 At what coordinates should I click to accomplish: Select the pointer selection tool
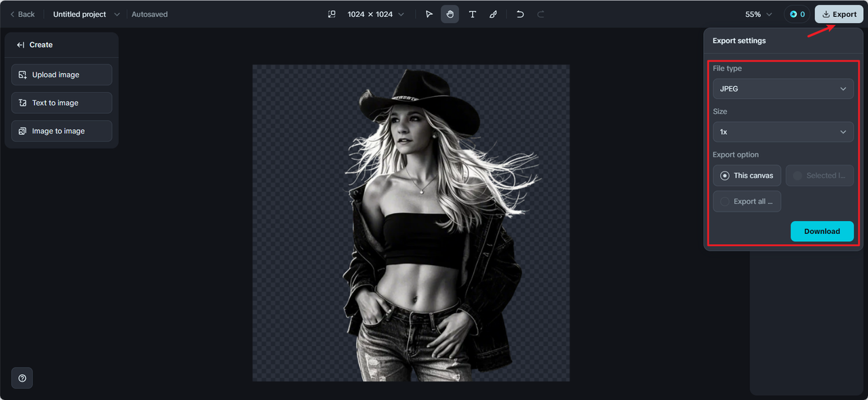[429, 14]
